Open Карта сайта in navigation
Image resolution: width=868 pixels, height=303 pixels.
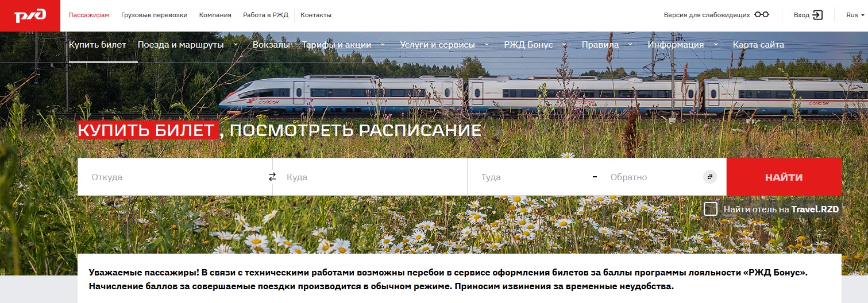pos(758,45)
